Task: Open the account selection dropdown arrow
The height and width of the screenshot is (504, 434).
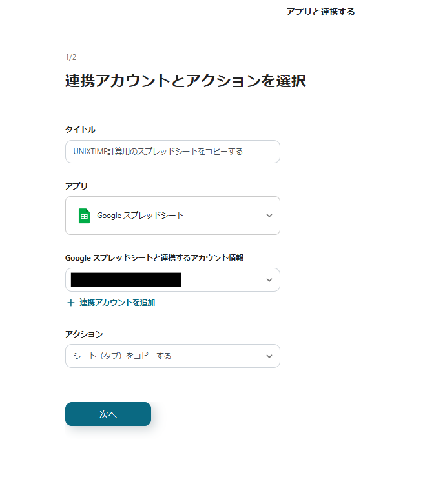Action: 269,280
